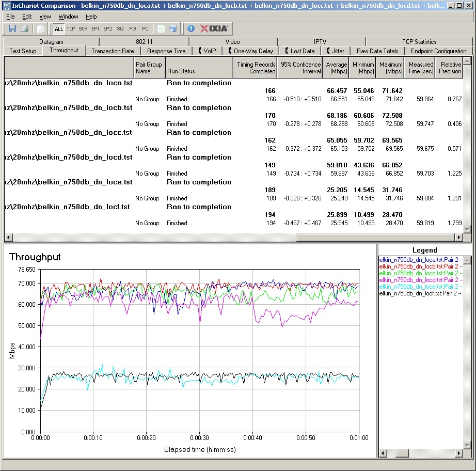Image resolution: width=476 pixels, height=471 pixels.
Task: Toggle the SQ filter button
Action: [x=120, y=29]
